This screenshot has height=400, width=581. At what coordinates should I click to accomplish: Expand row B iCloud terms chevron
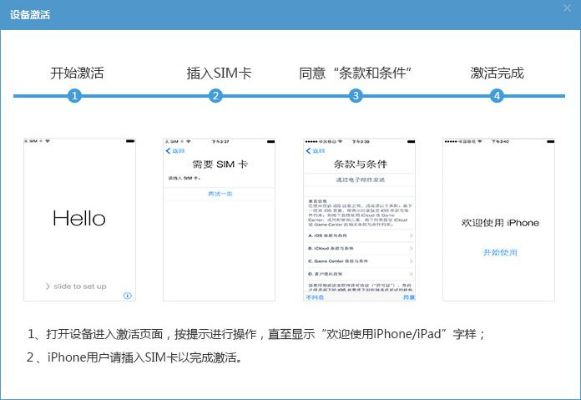point(411,248)
